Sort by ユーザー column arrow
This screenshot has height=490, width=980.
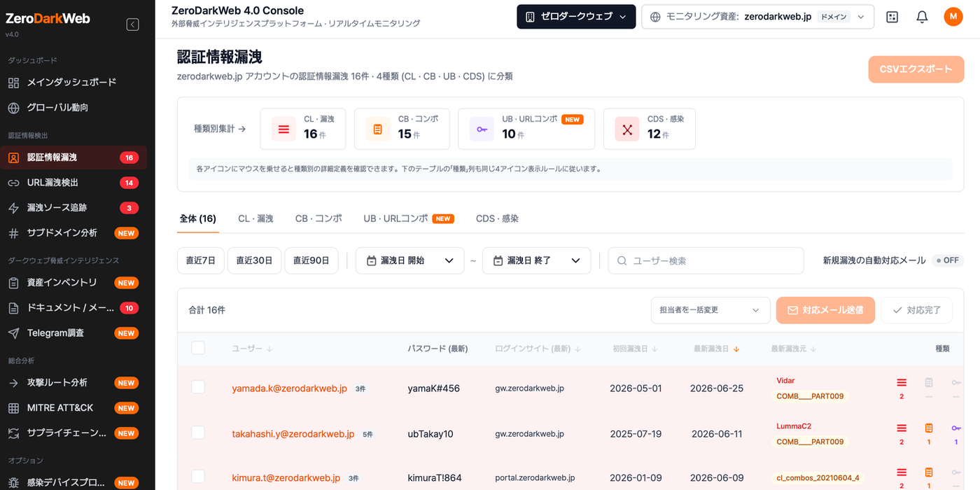click(269, 349)
